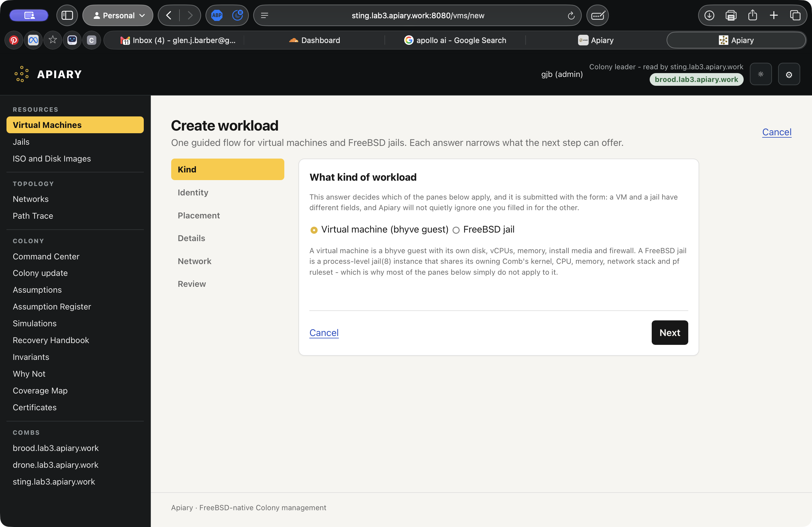This screenshot has height=527, width=812.
Task: Open the Network wizard step
Action: click(x=227, y=261)
